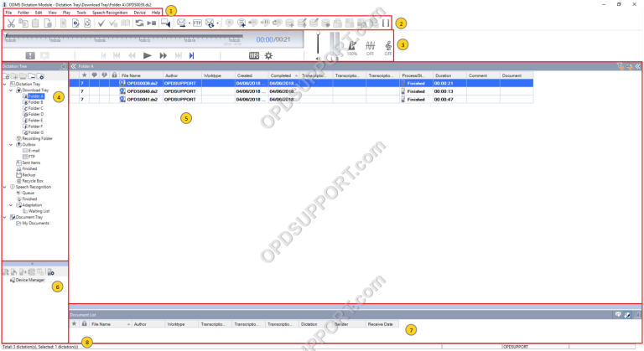Select Recycle Box in the tree
644x351 pixels.
pyautogui.click(x=33, y=181)
